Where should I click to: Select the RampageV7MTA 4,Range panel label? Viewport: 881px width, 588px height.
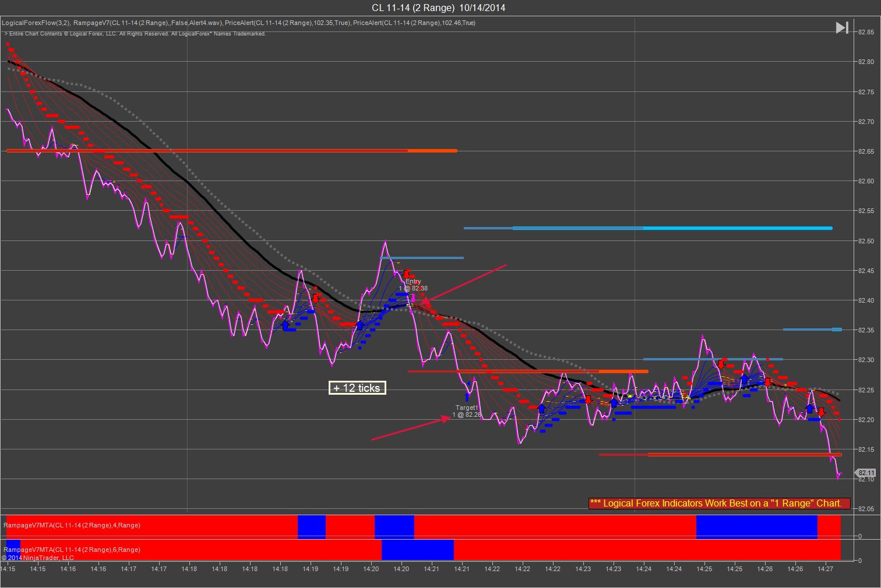[72, 525]
